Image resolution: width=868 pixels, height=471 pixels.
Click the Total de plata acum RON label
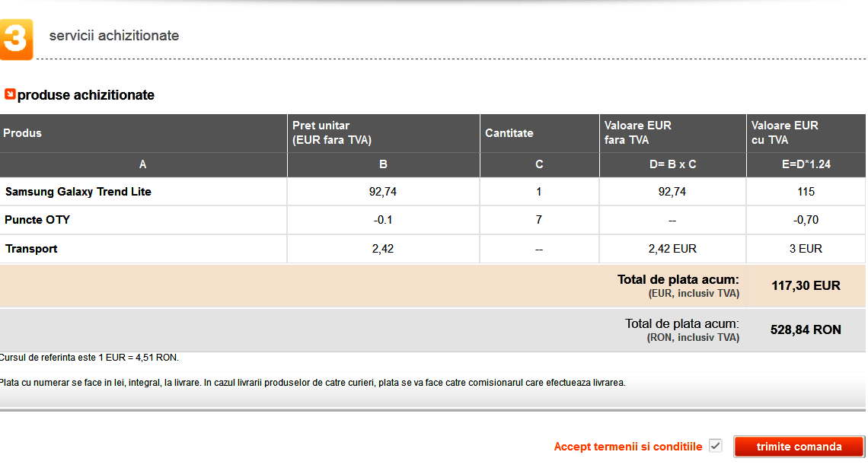pyautogui.click(x=682, y=330)
